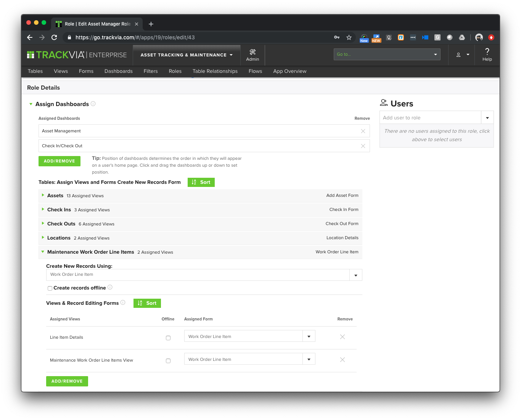Open a new browser tab with plus

[151, 24]
